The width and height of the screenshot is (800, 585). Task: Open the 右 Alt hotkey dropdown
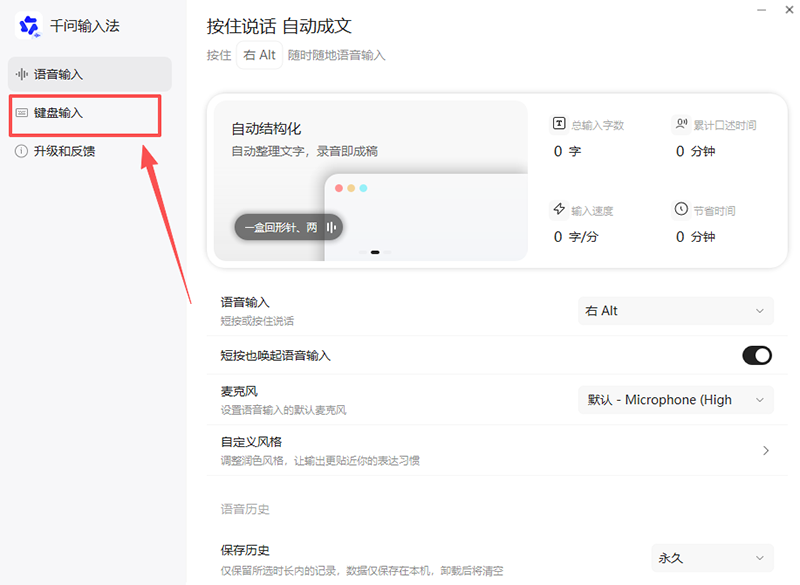676,311
